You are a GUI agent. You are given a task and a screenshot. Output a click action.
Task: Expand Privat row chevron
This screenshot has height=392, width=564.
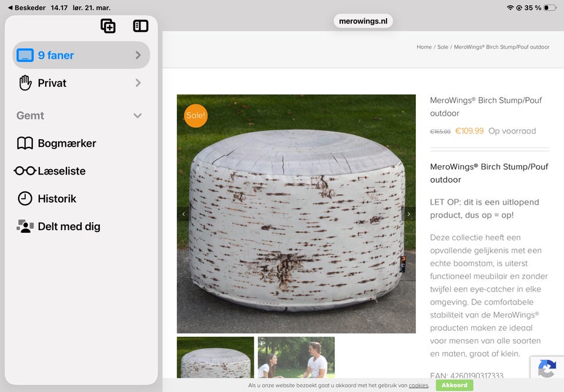coord(138,83)
